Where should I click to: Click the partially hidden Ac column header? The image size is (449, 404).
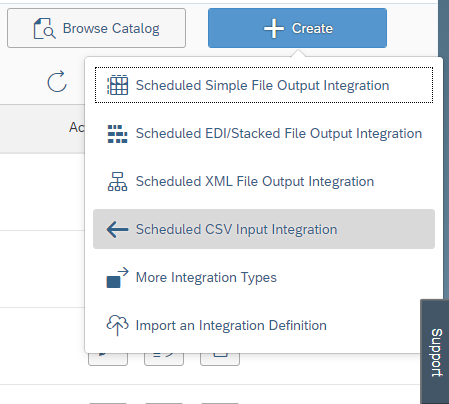(77, 127)
